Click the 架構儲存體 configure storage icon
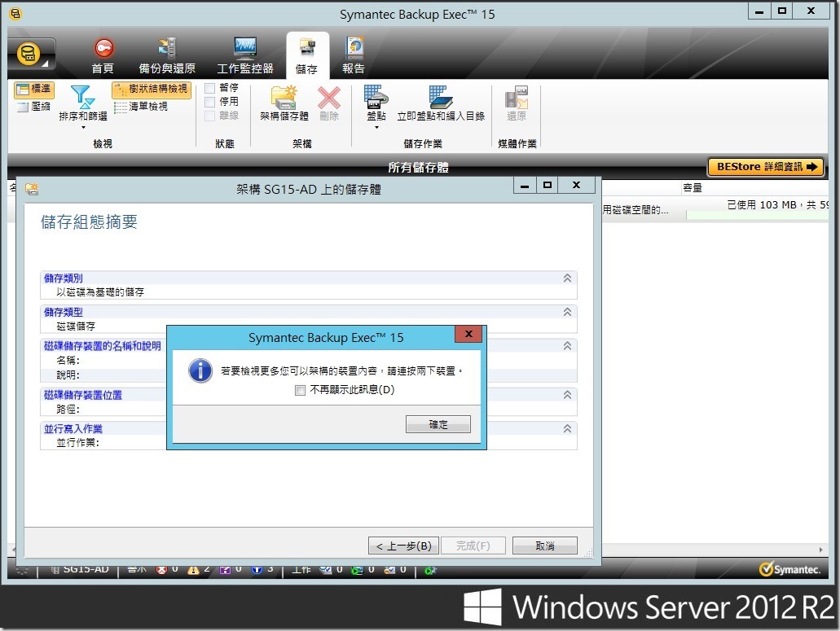Viewport: 840px width, 631px height. [284, 98]
